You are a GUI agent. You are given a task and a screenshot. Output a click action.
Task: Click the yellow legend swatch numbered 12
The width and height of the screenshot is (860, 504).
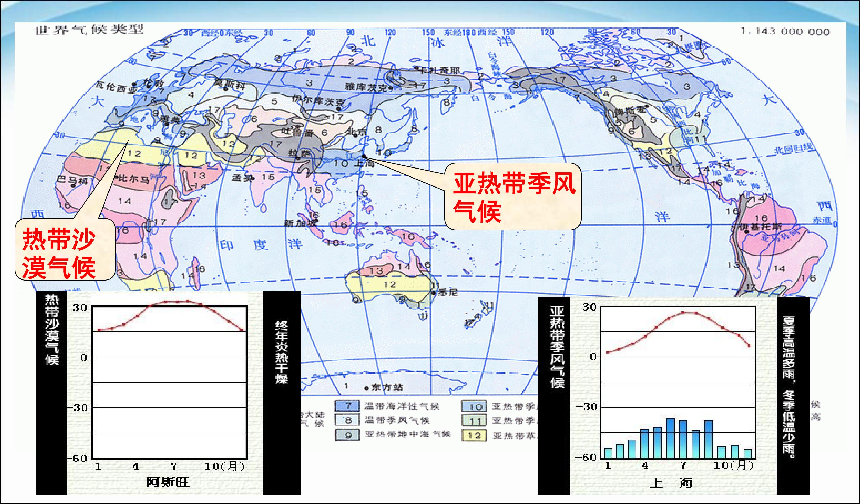pyautogui.click(x=474, y=435)
